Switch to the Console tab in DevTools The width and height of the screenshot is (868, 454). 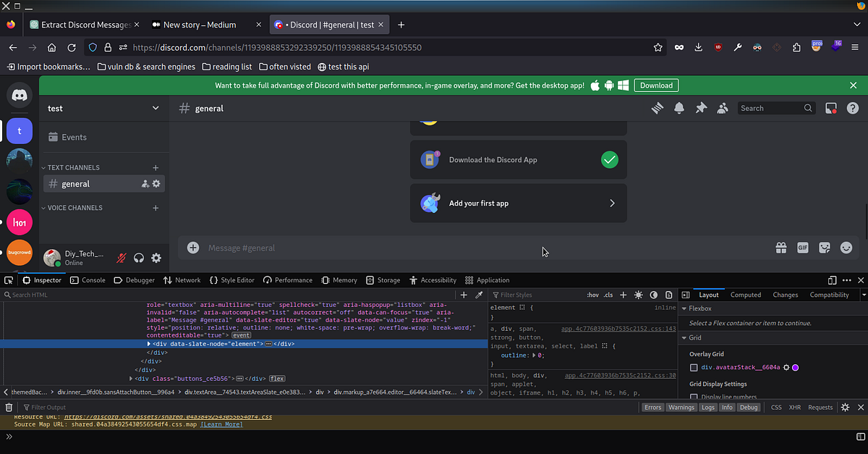click(x=88, y=279)
